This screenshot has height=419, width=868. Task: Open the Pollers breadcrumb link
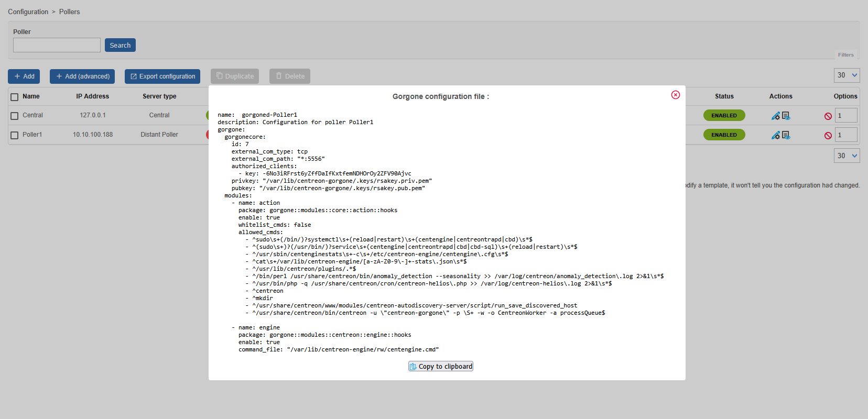click(x=69, y=12)
